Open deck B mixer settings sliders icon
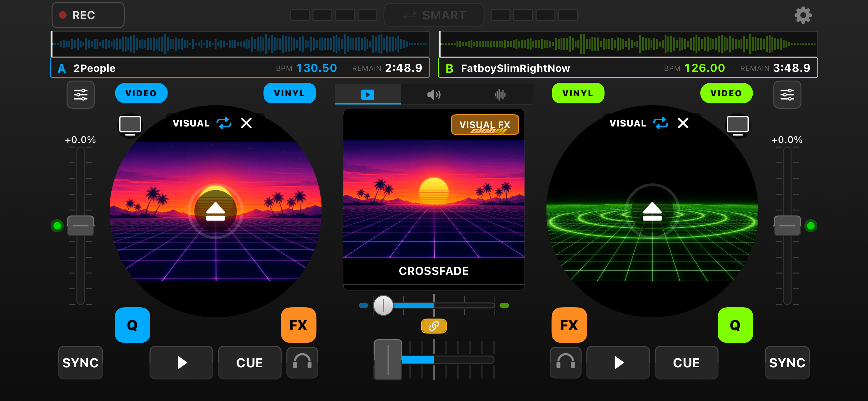 coord(787,95)
